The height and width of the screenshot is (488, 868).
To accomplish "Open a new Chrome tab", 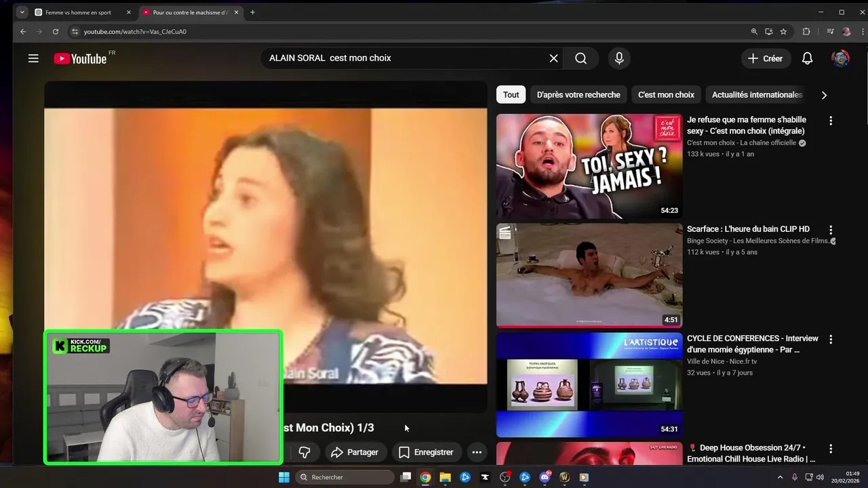I will [252, 12].
